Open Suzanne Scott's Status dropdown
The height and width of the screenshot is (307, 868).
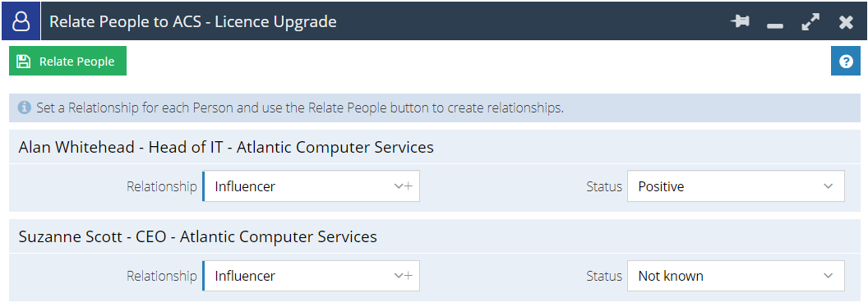[736, 276]
